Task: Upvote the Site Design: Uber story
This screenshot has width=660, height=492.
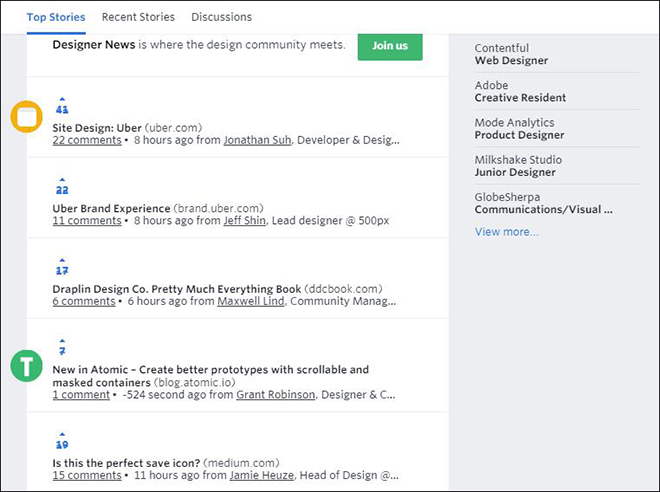Action: [x=62, y=99]
